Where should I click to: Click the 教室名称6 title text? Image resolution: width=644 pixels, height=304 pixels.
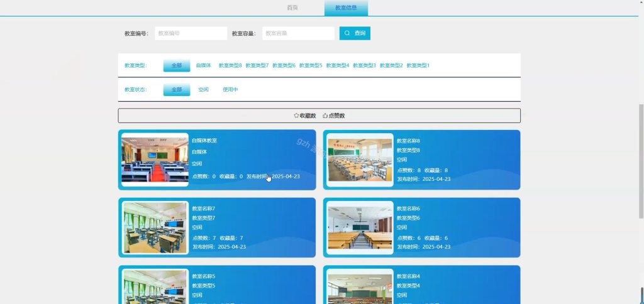click(x=408, y=209)
